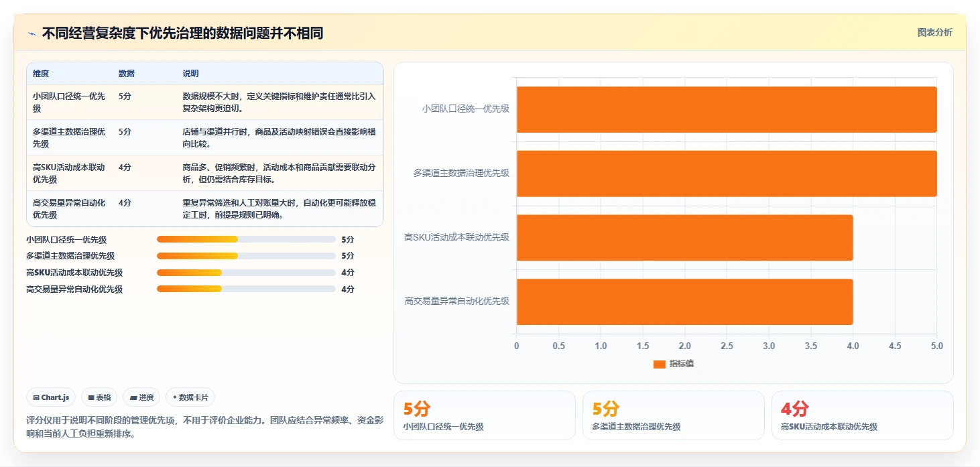The height and width of the screenshot is (467, 980).
Task: Open the 高SKU活动成本联动优先级 data card
Action: click(x=863, y=415)
